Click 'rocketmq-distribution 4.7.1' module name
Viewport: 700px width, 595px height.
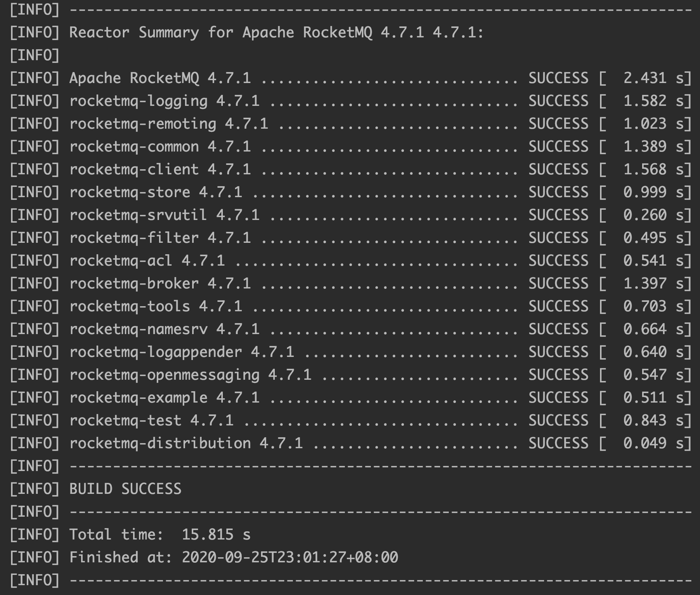(186, 443)
